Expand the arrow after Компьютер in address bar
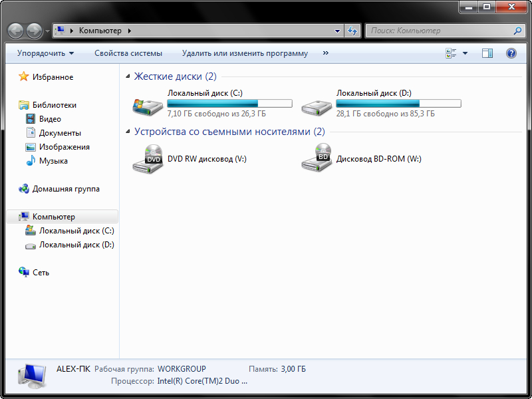 [130, 31]
